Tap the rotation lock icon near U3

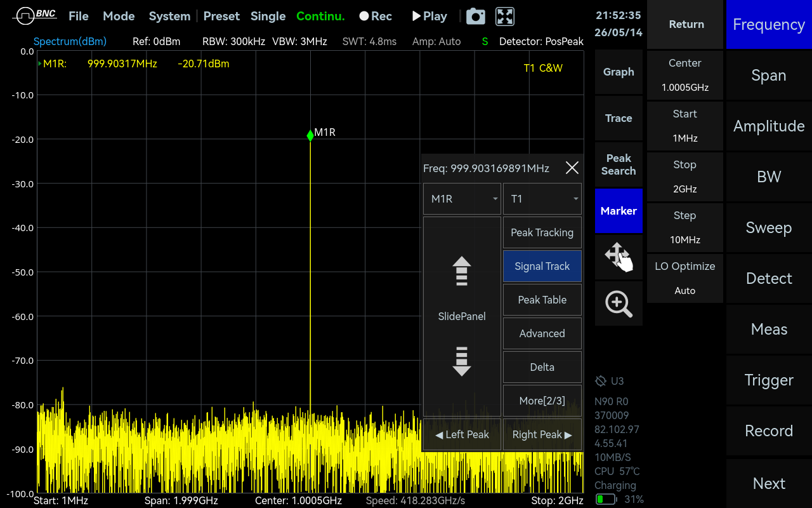coord(601,381)
